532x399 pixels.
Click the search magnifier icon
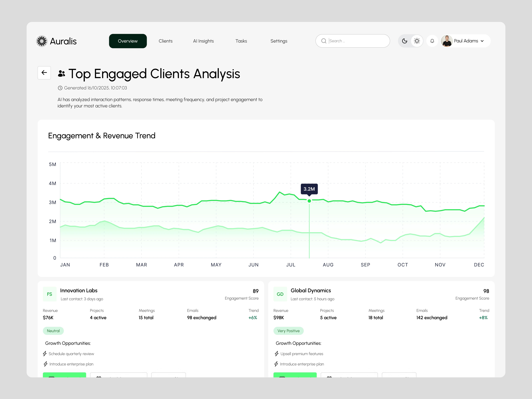point(324,41)
